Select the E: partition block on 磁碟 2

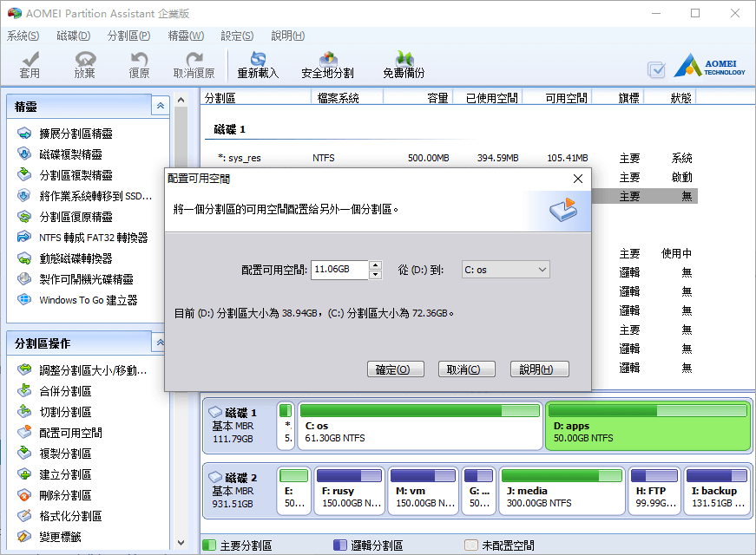[x=294, y=491]
